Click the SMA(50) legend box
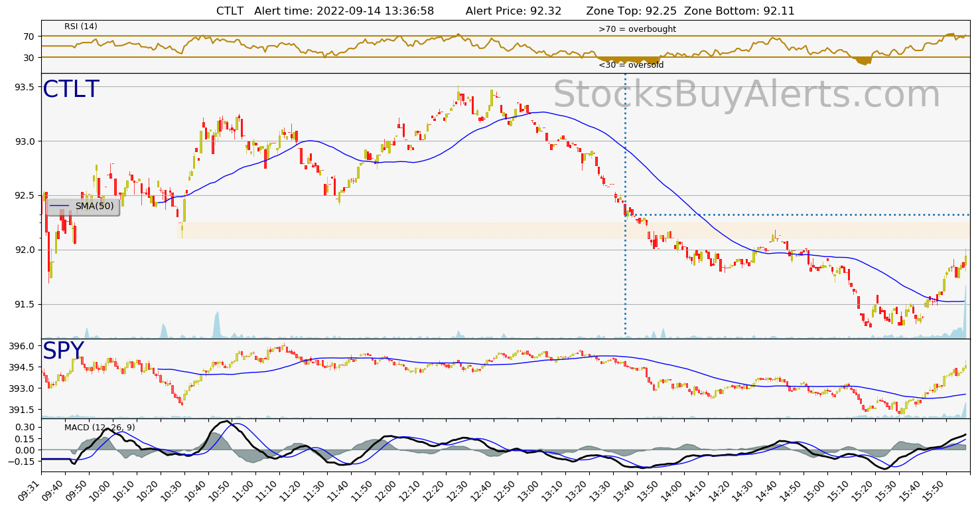980x510 pixels. tap(83, 207)
